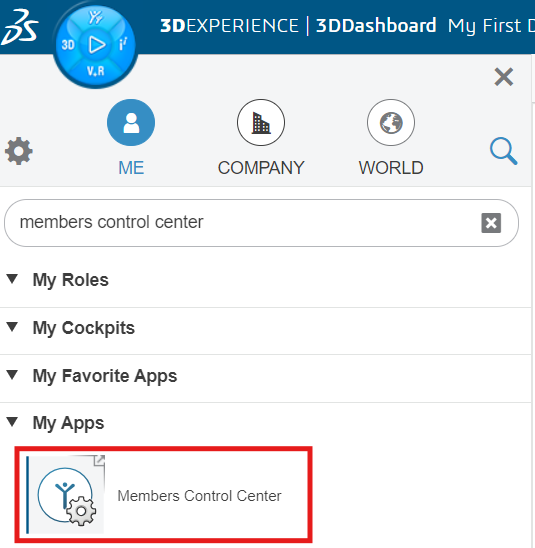Image resolution: width=535 pixels, height=548 pixels.
Task: Launch the Members Control Center app icon
Action: (66, 495)
